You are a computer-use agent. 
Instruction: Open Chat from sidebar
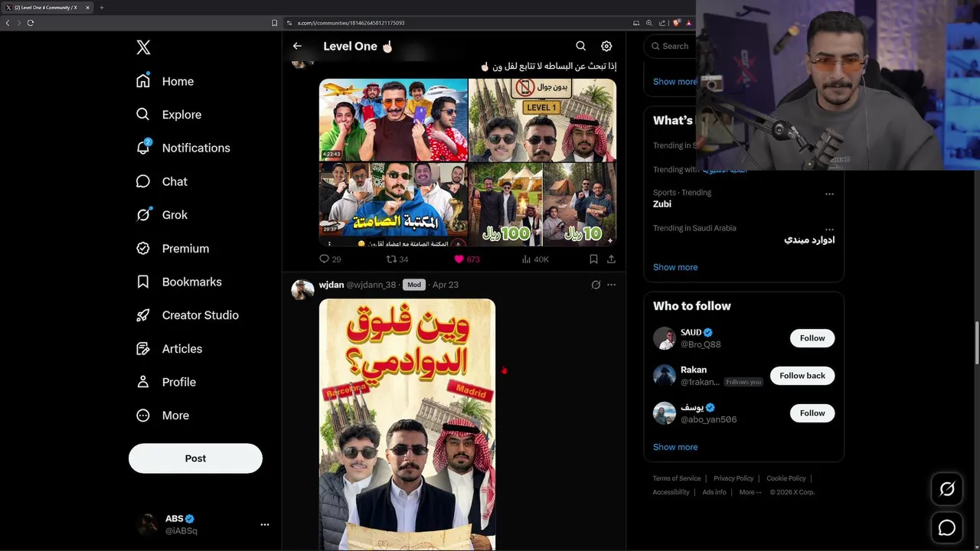point(162,181)
